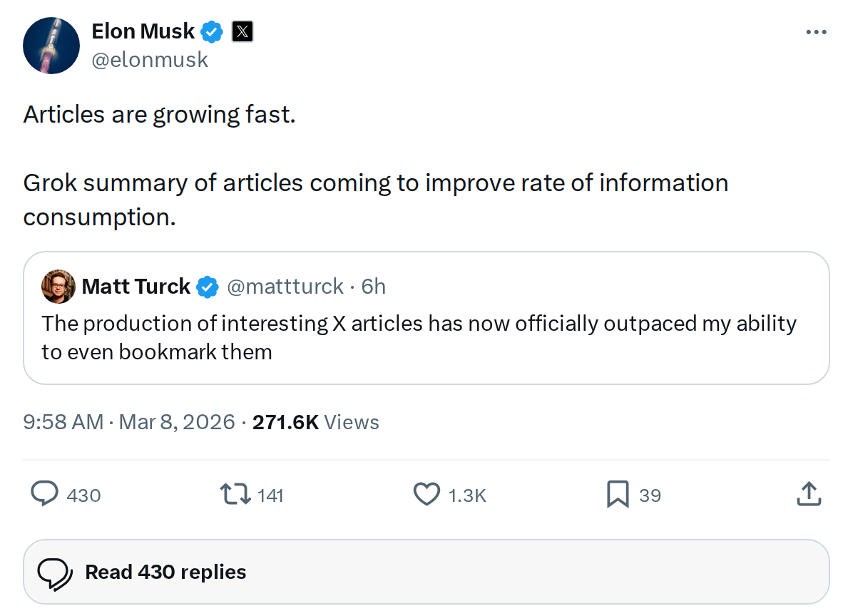The width and height of the screenshot is (853, 616).
Task: Click Matt Turck's verified badge
Action: [207, 286]
